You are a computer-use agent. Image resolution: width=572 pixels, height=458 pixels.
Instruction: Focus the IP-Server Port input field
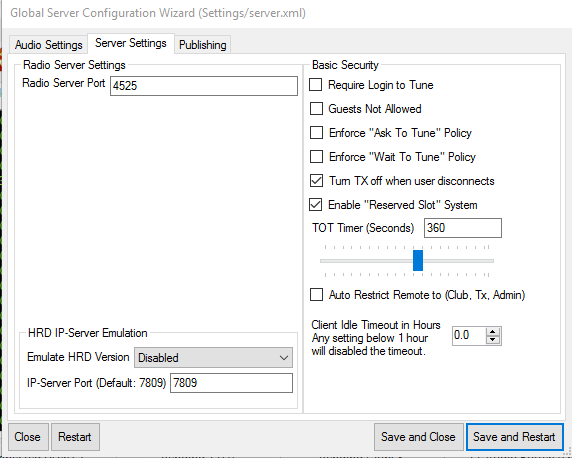231,383
